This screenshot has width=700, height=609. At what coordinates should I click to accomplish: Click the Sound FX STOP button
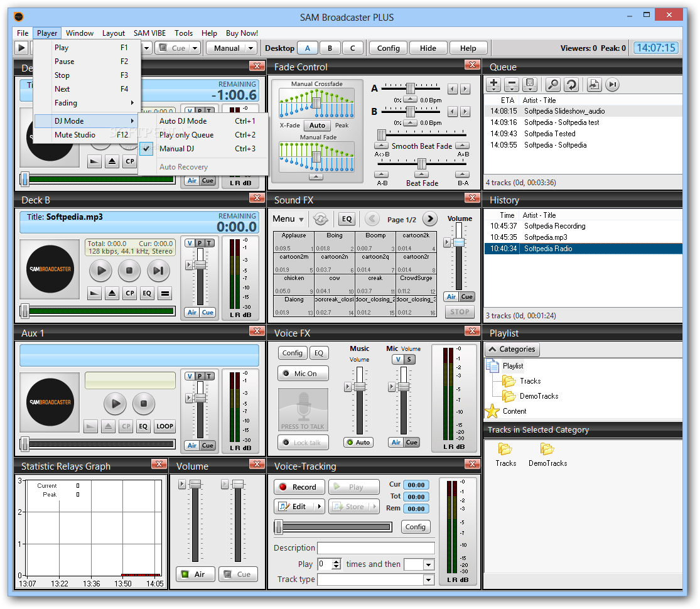click(460, 311)
